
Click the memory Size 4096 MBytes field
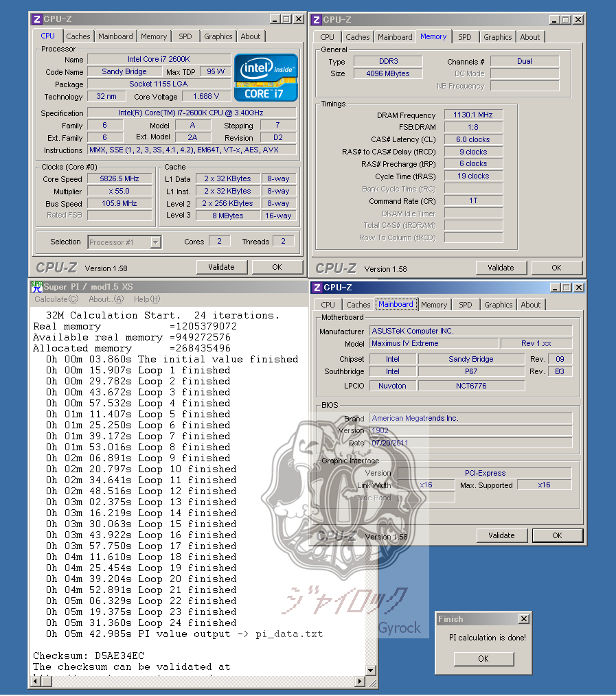pyautogui.click(x=388, y=73)
